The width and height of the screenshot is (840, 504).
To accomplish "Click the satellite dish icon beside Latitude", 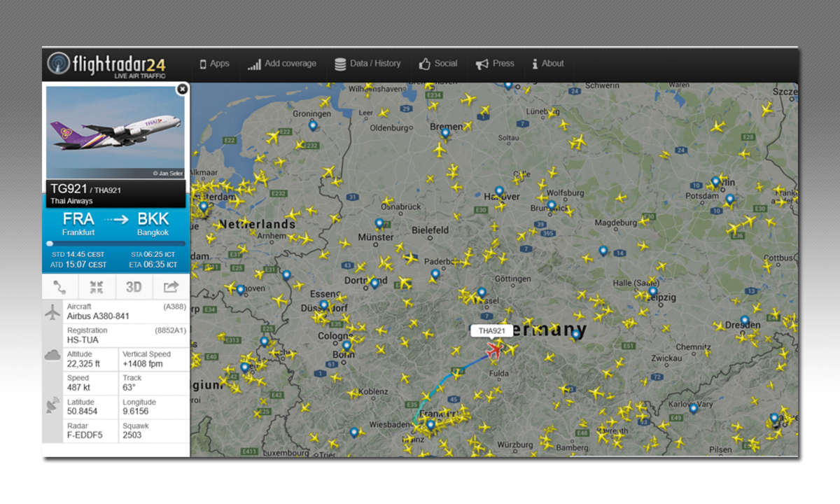I will point(53,405).
